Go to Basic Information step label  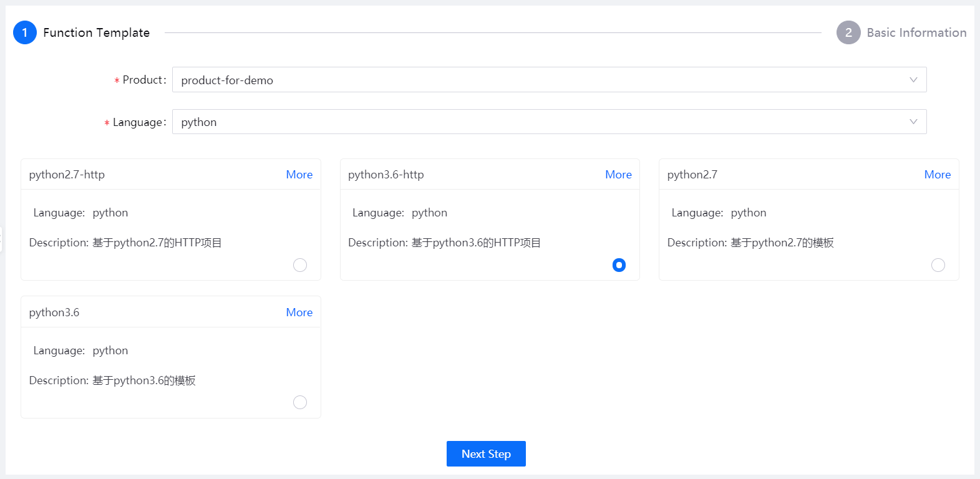[x=916, y=32]
